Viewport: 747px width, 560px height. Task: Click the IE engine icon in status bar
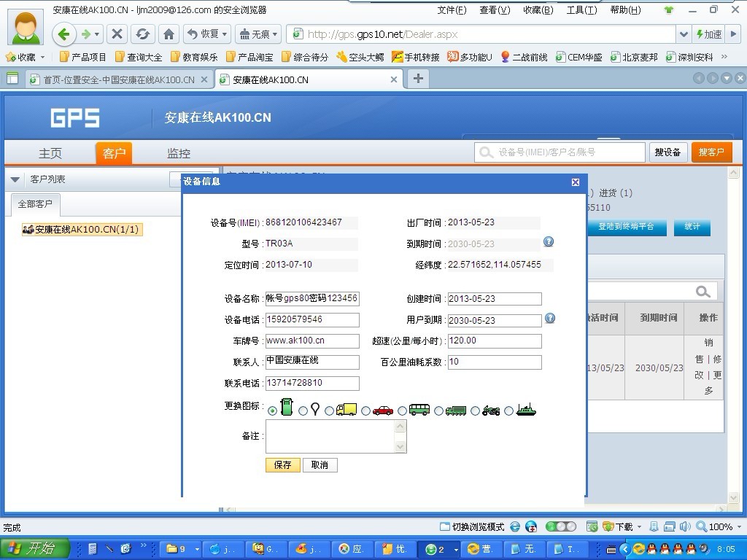[x=515, y=526]
